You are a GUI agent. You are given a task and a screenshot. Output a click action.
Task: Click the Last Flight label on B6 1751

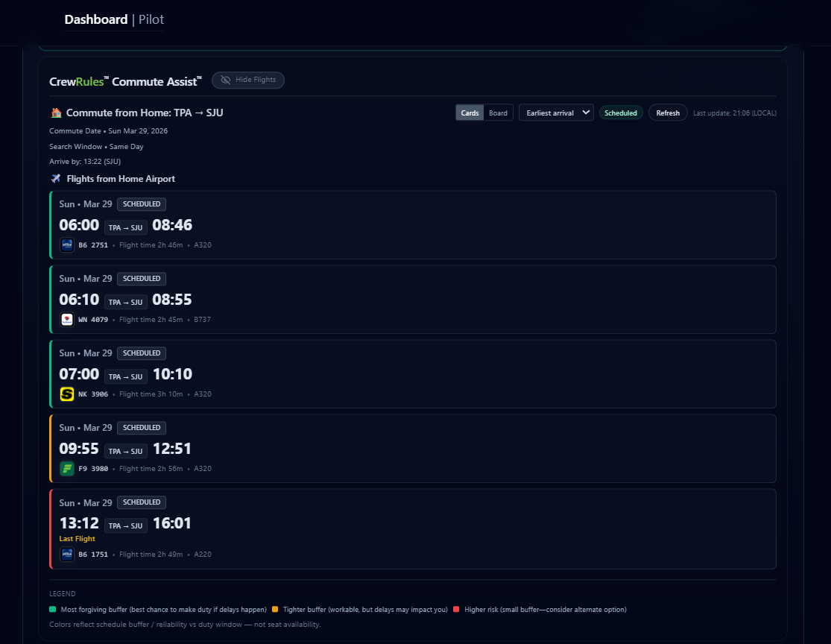coord(79,537)
